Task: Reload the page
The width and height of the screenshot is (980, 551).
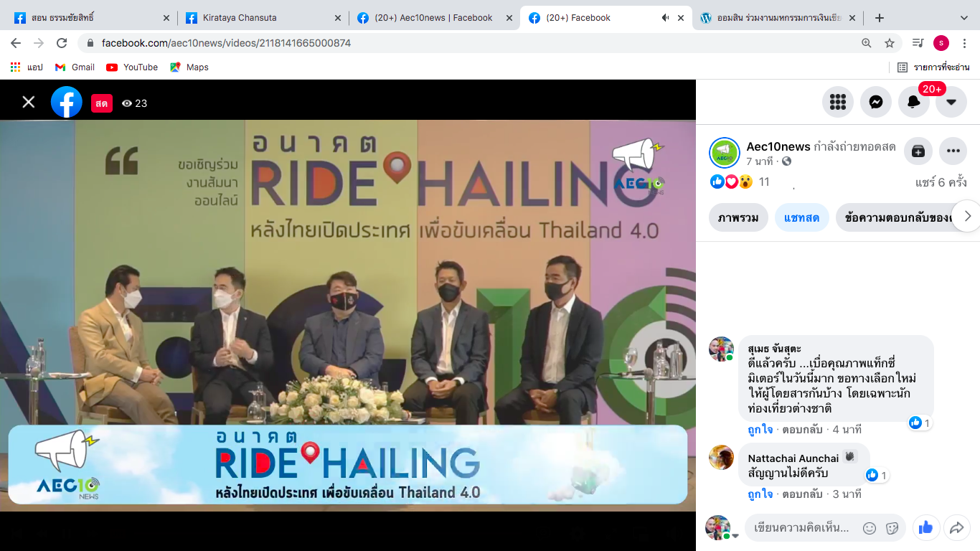Action: (62, 43)
